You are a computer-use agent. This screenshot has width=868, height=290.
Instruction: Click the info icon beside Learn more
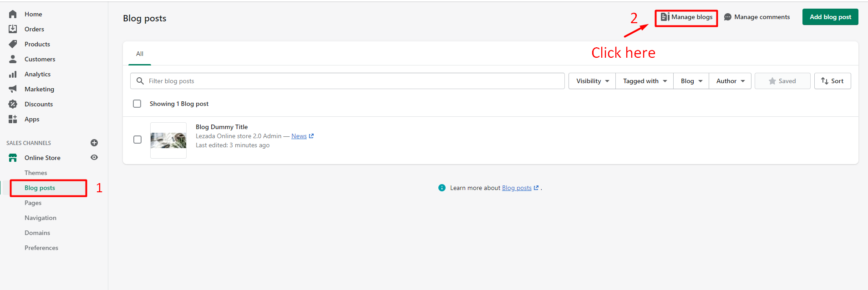tap(442, 188)
